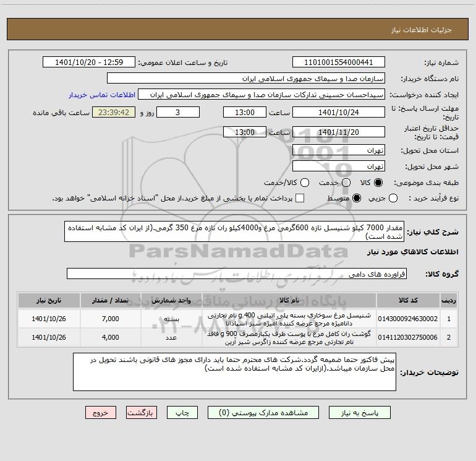
Task: Click the unit cell عدد
Action: (171, 337)
